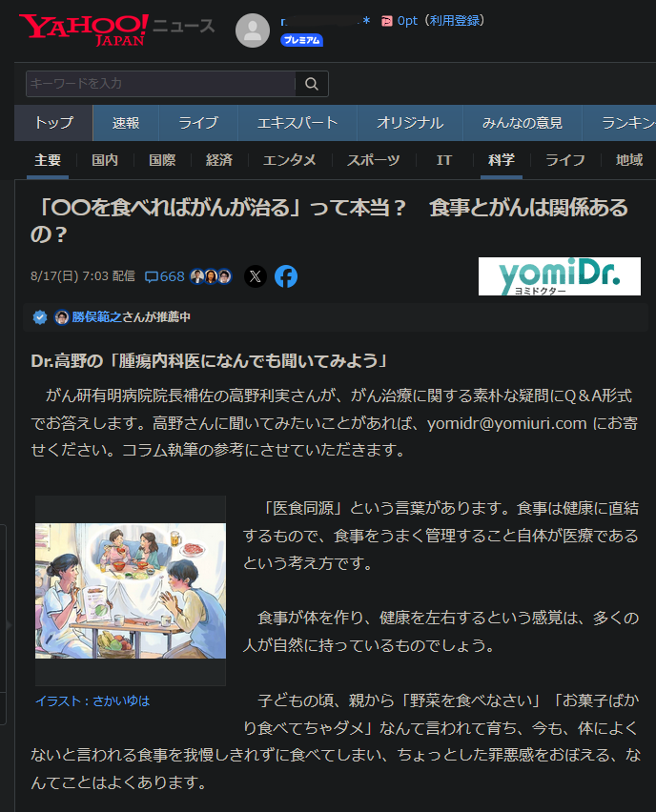Switch to the 速報 tab

(x=126, y=123)
